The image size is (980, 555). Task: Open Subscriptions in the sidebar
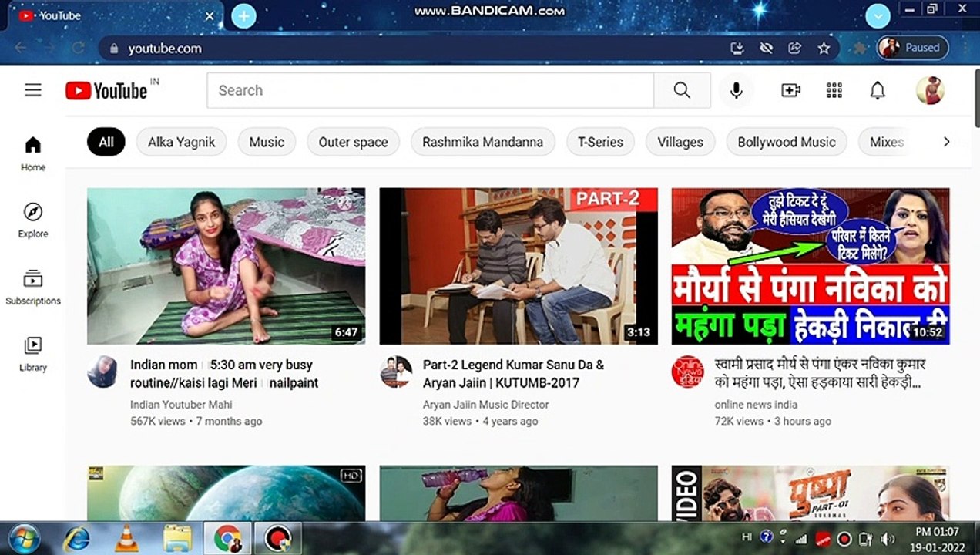(x=33, y=288)
